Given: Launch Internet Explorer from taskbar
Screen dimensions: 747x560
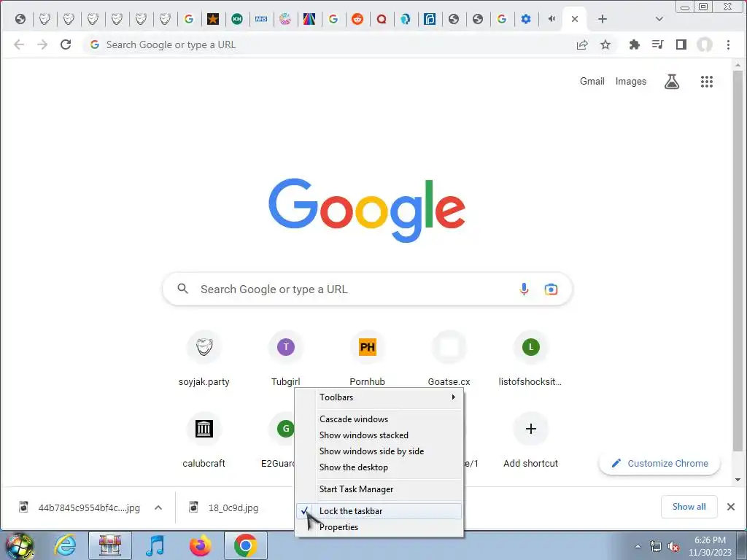Looking at the screenshot, I should tap(65, 545).
